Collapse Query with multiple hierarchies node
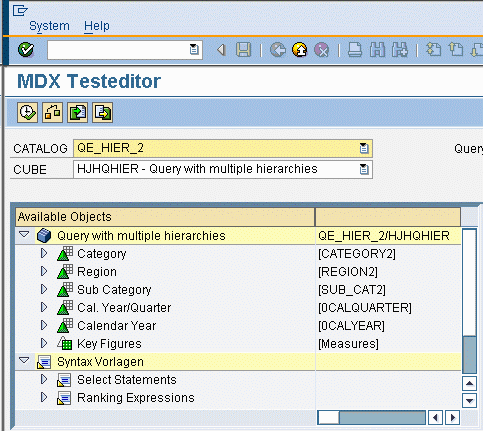 click(x=24, y=234)
